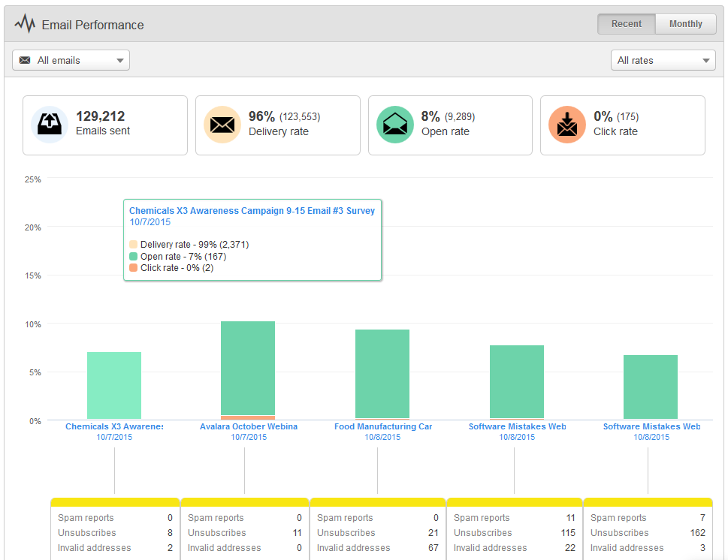Expand the All emails filter chevron
Image resolution: width=728 pixels, height=560 pixels.
pos(119,59)
